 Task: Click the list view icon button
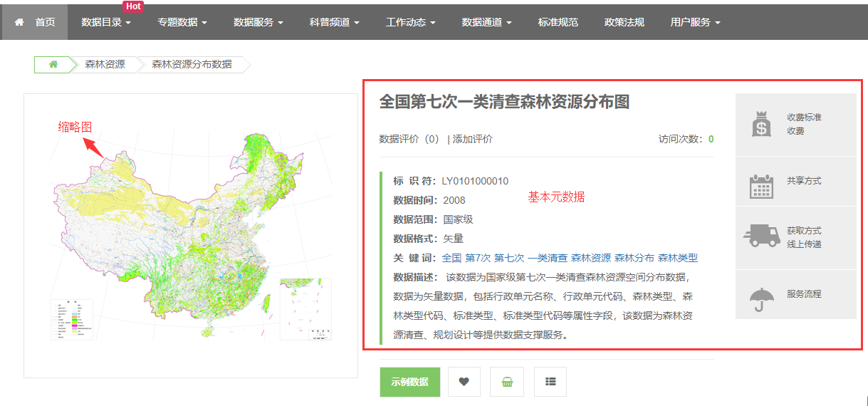(550, 382)
